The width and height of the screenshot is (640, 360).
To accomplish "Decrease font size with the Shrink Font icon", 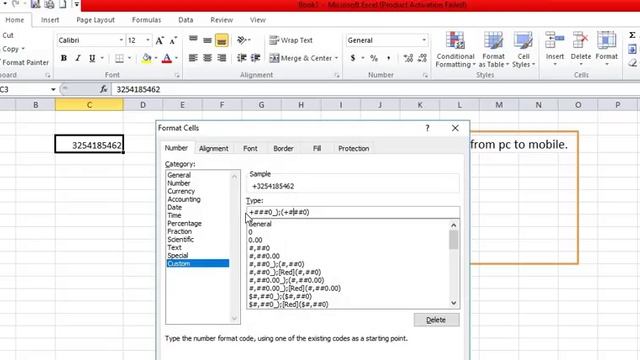I will point(173,40).
